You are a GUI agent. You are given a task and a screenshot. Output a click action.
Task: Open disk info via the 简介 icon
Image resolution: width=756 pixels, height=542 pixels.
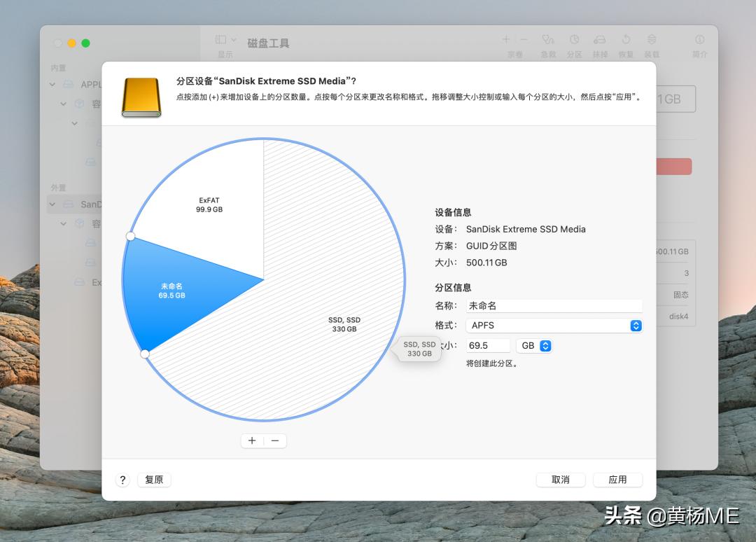pos(699,40)
